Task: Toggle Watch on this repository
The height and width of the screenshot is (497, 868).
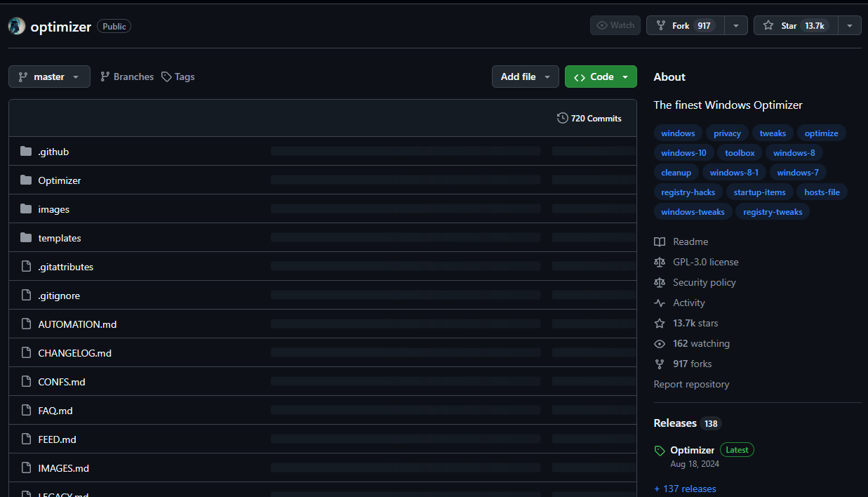Action: coord(615,25)
